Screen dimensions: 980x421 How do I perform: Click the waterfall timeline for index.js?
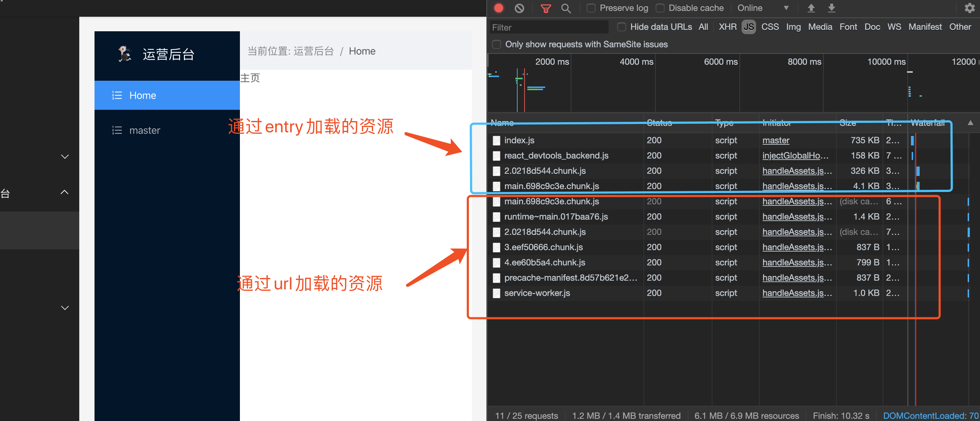point(913,140)
